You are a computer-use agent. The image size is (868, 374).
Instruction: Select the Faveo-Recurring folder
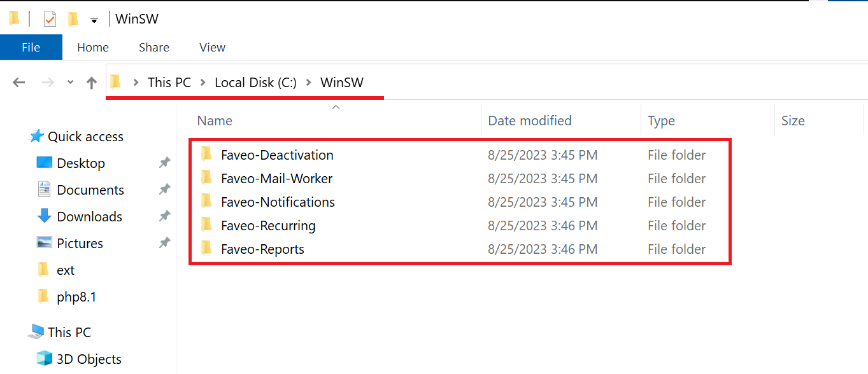pos(268,226)
